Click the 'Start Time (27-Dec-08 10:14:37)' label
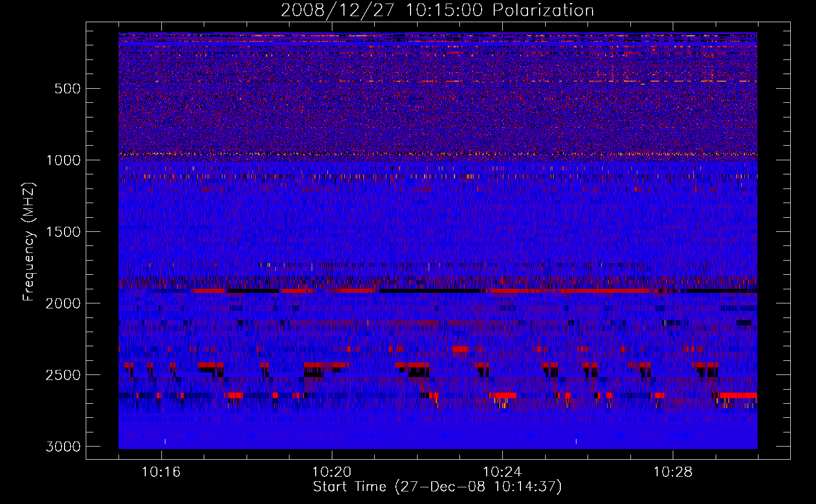816x504 pixels. (x=437, y=487)
